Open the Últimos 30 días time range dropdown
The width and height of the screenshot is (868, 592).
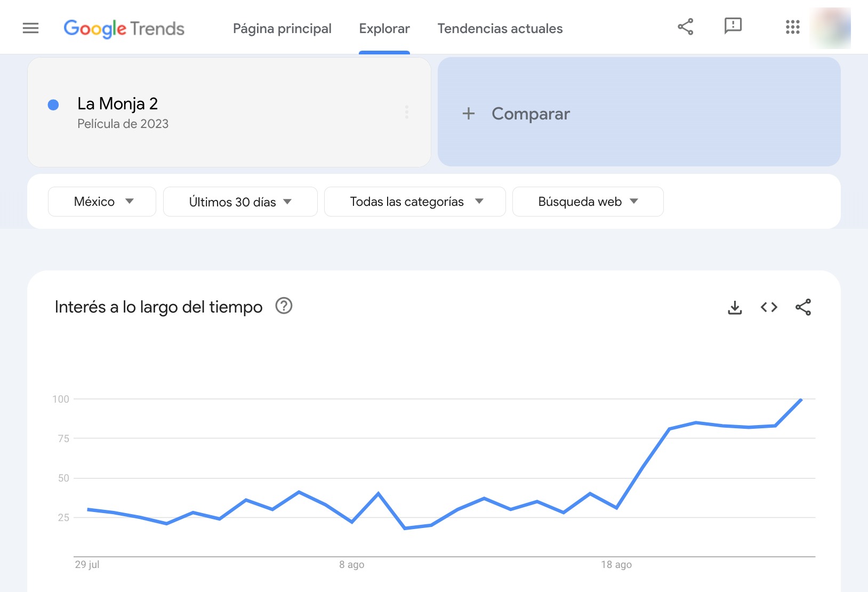[240, 202]
